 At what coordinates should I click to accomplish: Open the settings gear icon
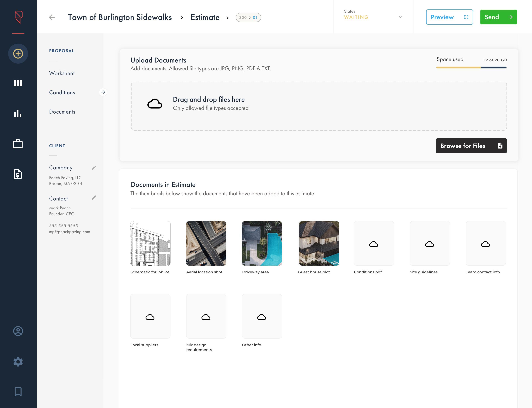coord(18,362)
